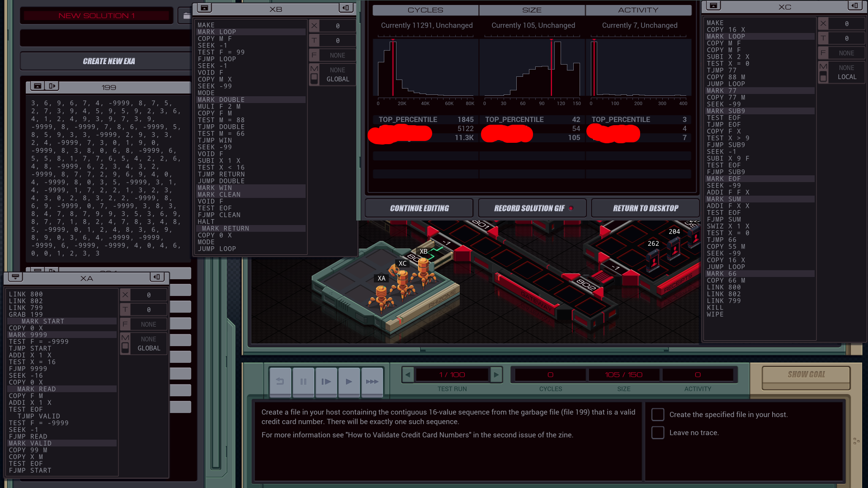
Task: Collapse file 199 window
Action: (38, 86)
